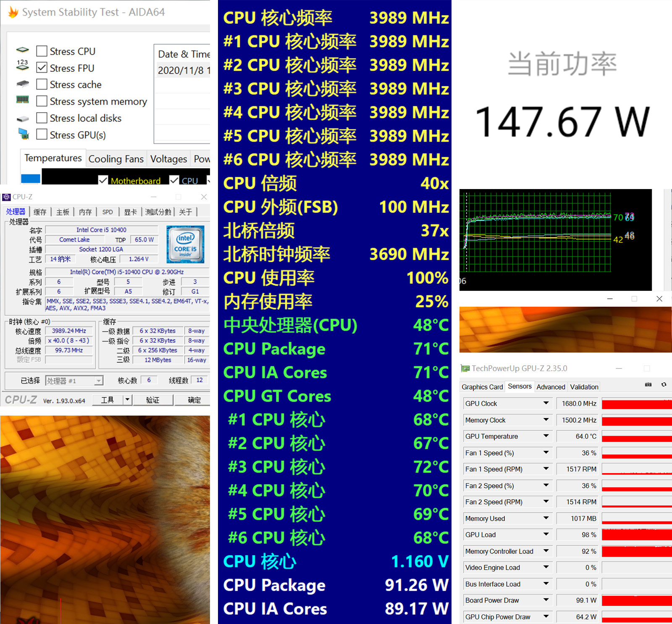Open the Graphics Card tab in GPU-Z

(x=482, y=387)
